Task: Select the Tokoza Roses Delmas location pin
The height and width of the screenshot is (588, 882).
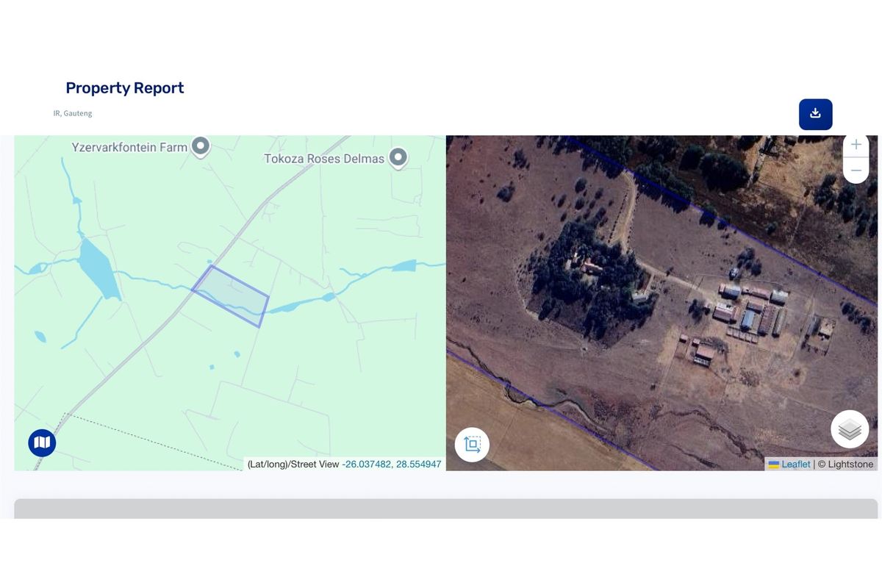Action: pyautogui.click(x=398, y=157)
